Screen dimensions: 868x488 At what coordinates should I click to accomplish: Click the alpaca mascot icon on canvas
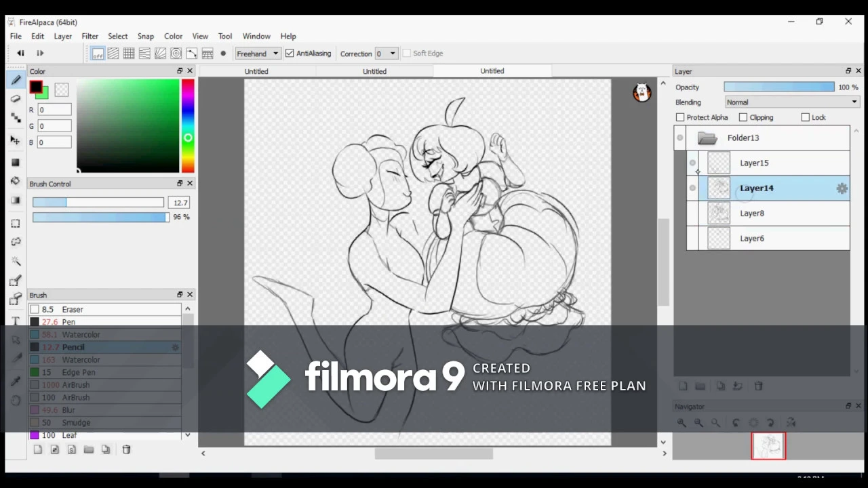click(642, 93)
